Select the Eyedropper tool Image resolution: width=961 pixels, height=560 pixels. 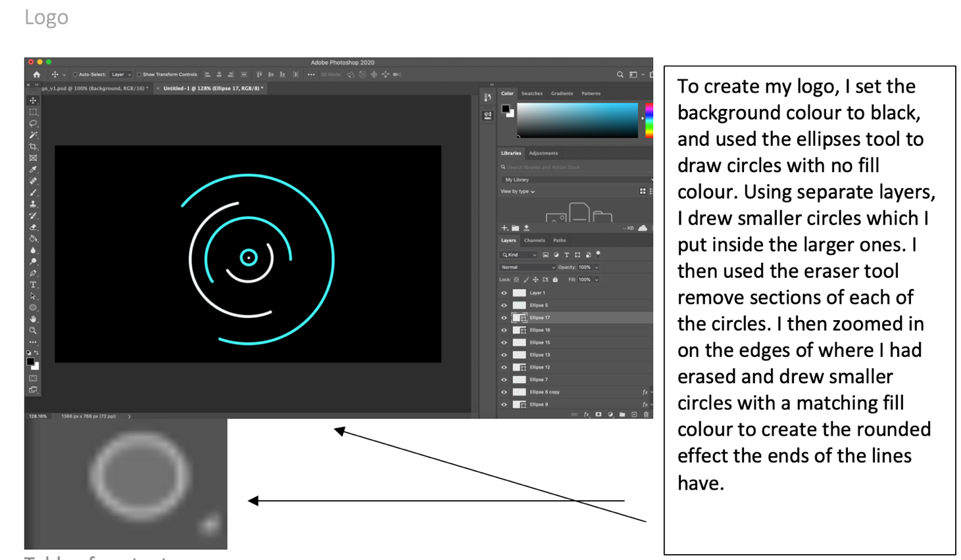[x=33, y=170]
